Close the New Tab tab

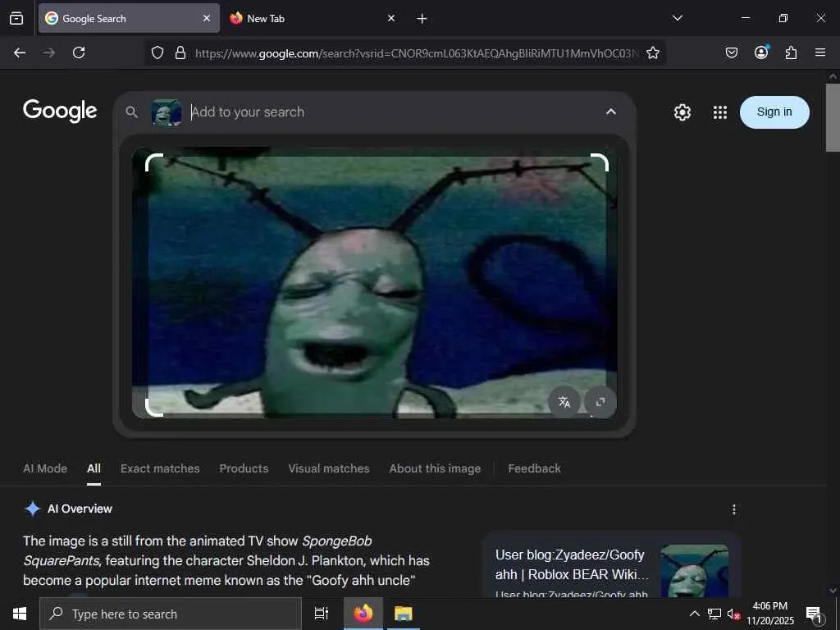pyautogui.click(x=391, y=18)
